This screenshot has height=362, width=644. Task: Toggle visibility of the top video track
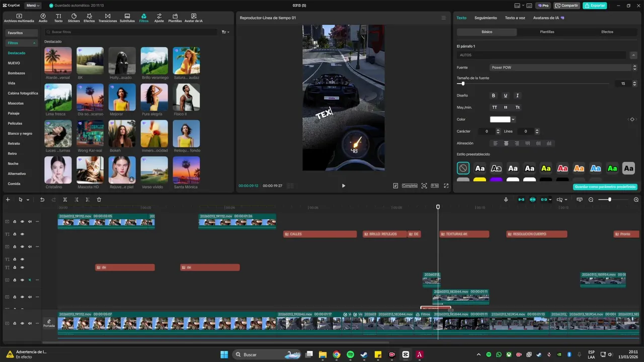pyautogui.click(x=22, y=221)
